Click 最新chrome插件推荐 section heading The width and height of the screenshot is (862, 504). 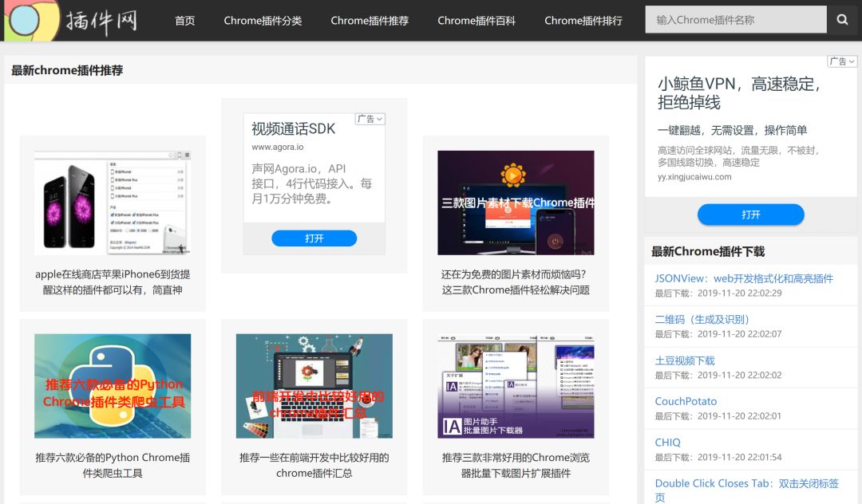click(67, 70)
